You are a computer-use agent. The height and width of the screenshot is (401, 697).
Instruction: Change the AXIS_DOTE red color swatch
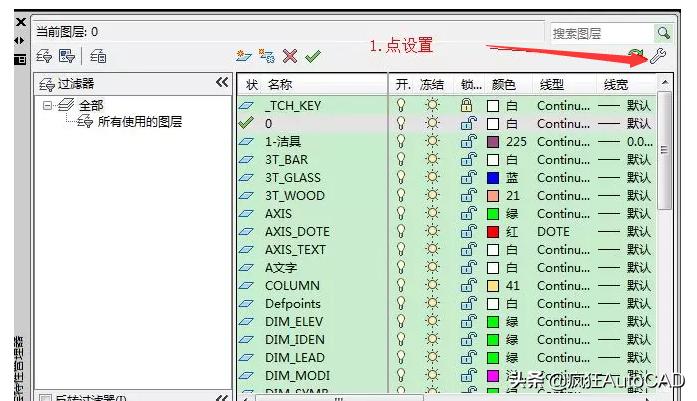coord(493,232)
